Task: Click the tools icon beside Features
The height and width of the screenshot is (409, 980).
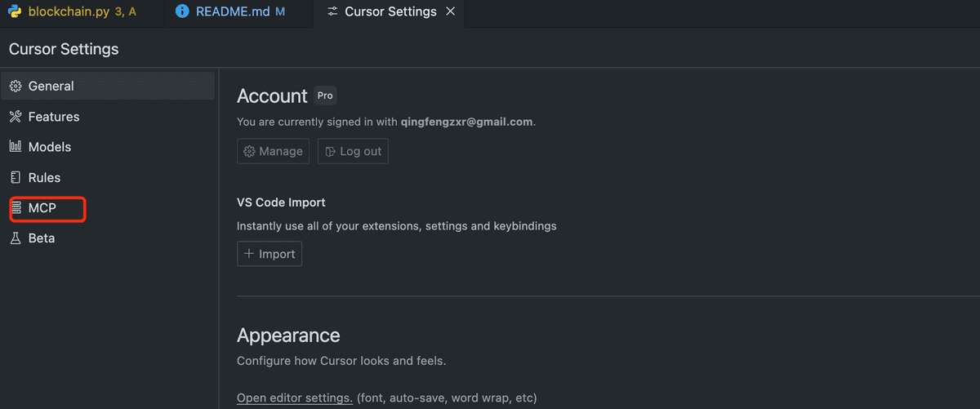Action: point(16,117)
